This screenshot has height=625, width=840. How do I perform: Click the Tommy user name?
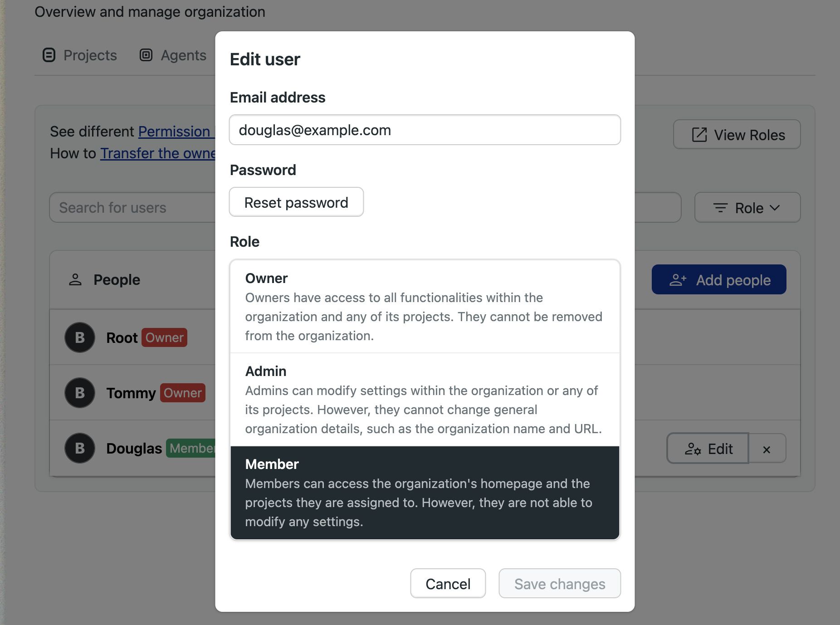pos(131,393)
